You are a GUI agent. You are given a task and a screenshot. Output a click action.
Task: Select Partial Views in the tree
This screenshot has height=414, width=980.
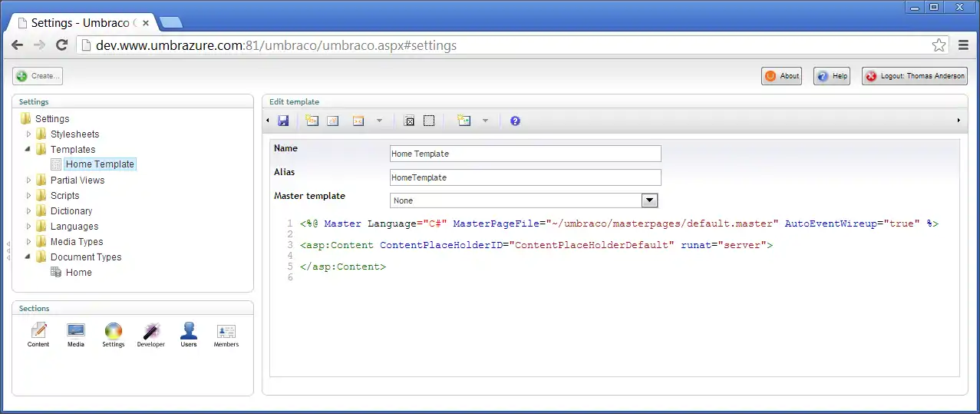coord(78,181)
